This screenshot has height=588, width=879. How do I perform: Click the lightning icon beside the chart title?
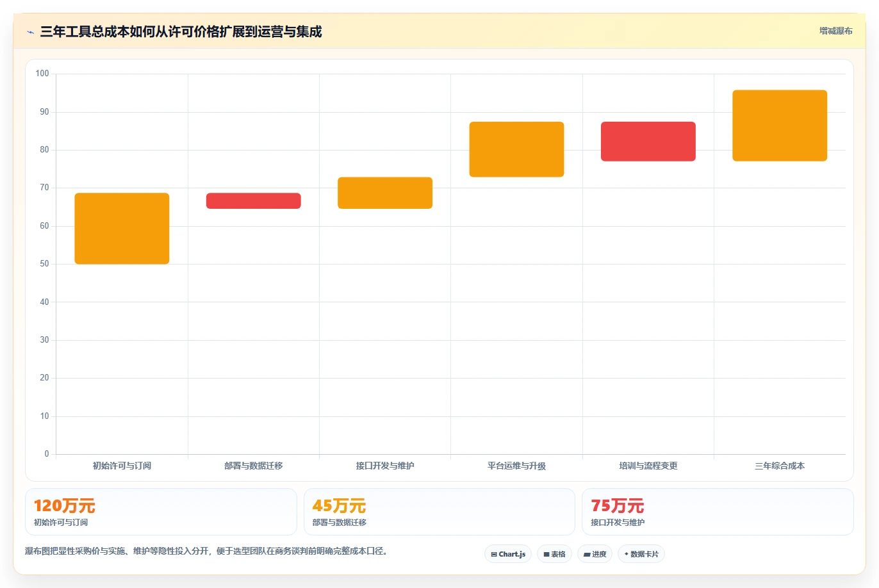[x=30, y=32]
